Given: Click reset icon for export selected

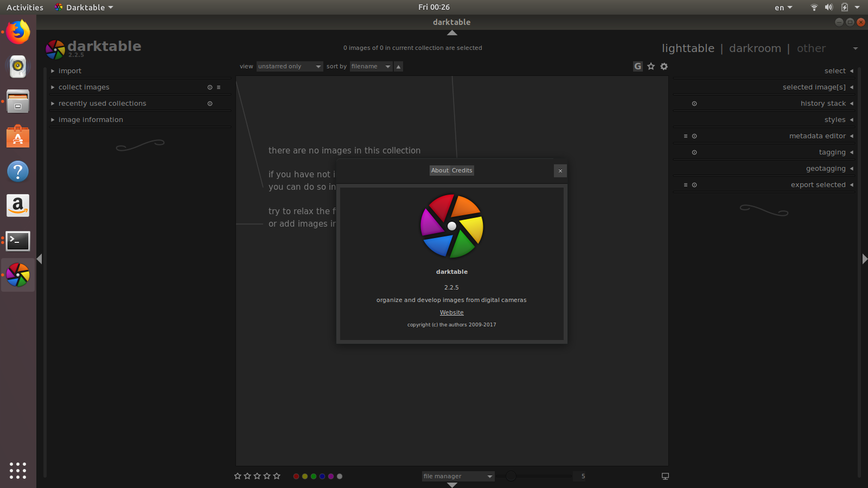Looking at the screenshot, I should [694, 185].
